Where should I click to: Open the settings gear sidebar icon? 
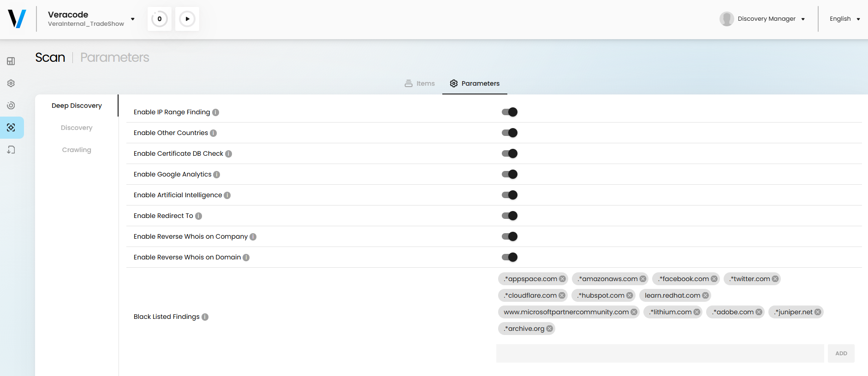pos(11,83)
